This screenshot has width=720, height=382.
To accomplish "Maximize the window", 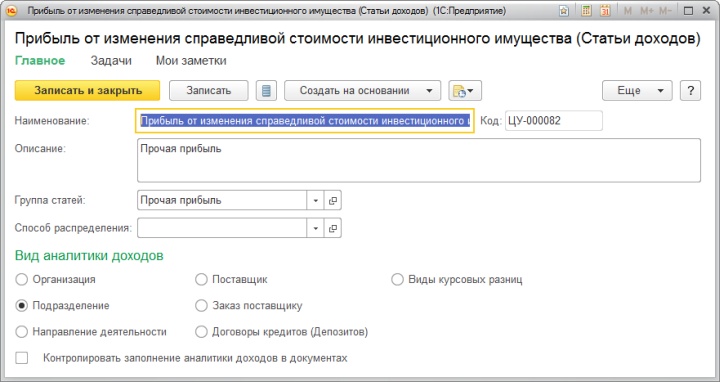I will point(688,11).
